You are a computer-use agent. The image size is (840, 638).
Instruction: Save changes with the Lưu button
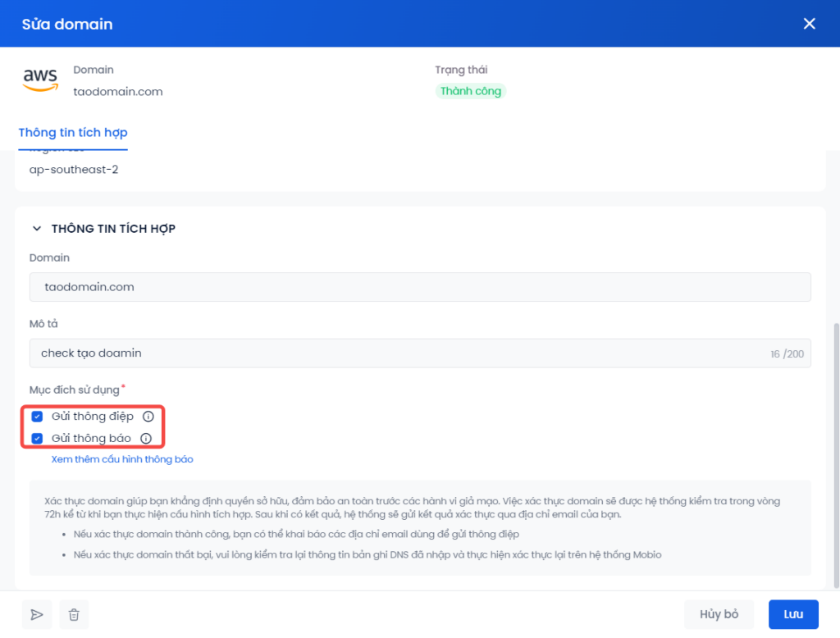click(793, 614)
